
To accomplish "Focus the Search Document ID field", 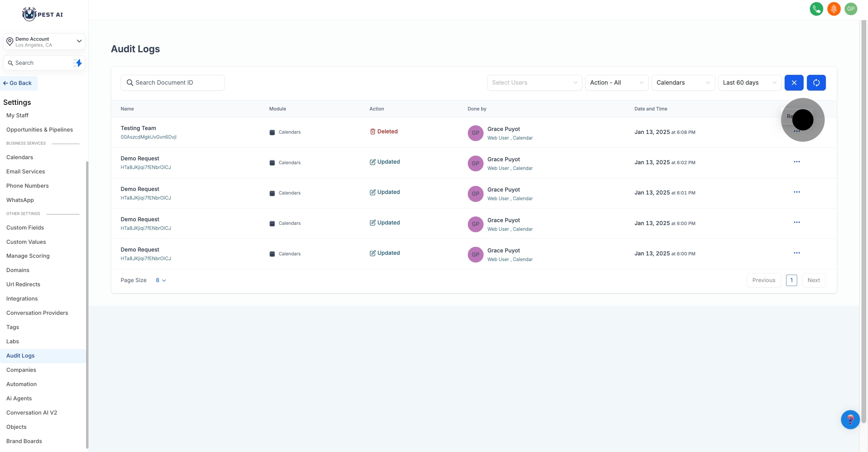I will point(173,83).
